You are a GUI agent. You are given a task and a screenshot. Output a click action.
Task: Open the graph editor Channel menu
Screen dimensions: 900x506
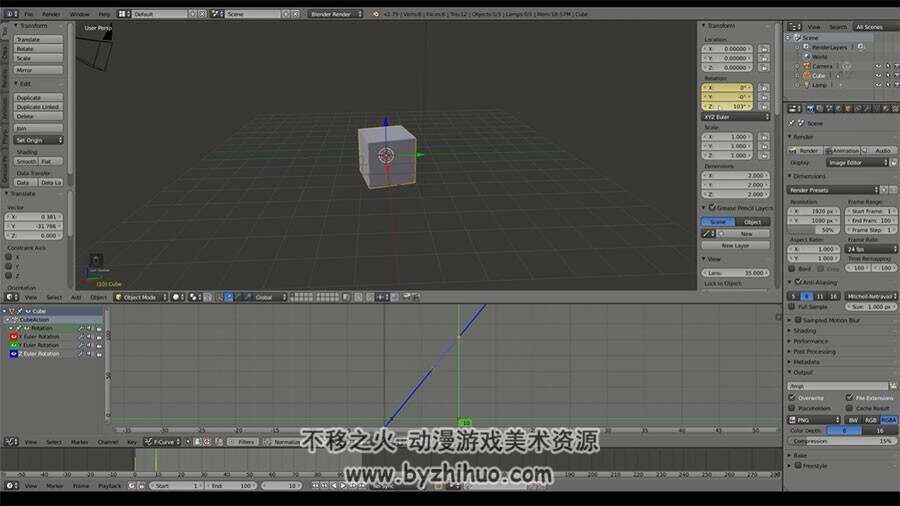click(x=107, y=442)
